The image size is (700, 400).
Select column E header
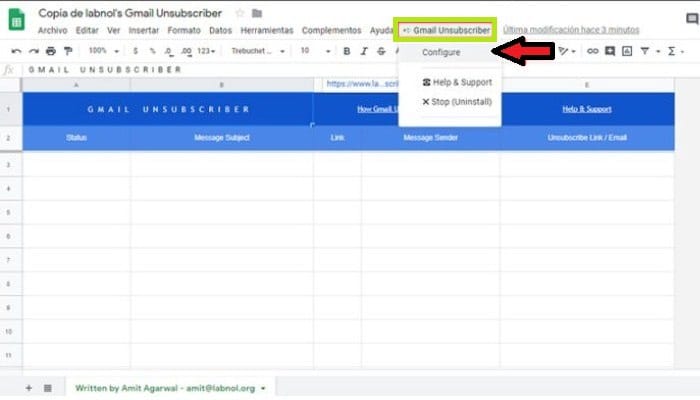pos(587,85)
